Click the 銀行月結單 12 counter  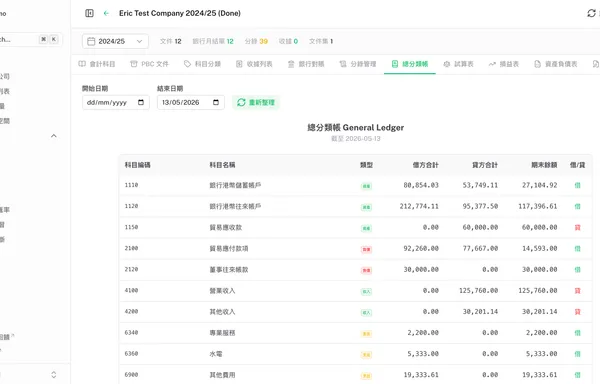click(x=213, y=41)
